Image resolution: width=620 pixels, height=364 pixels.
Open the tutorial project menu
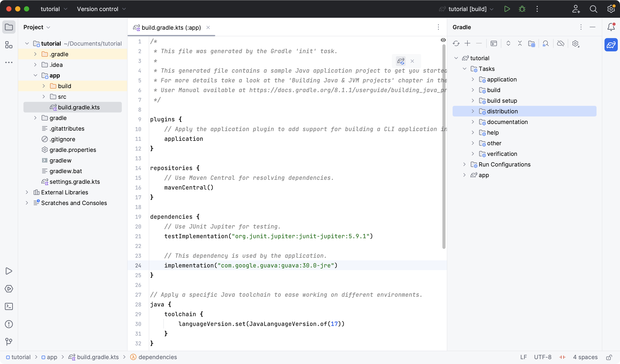pyautogui.click(x=54, y=9)
